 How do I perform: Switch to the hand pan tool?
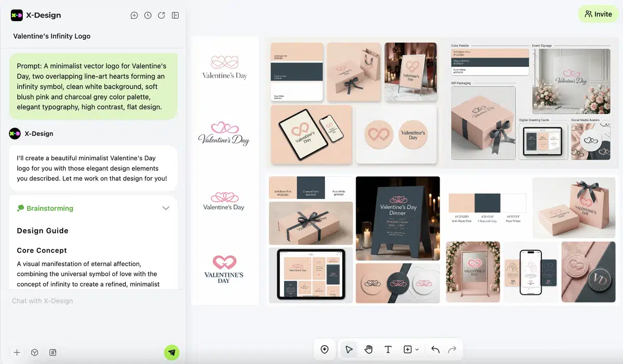coord(369,349)
